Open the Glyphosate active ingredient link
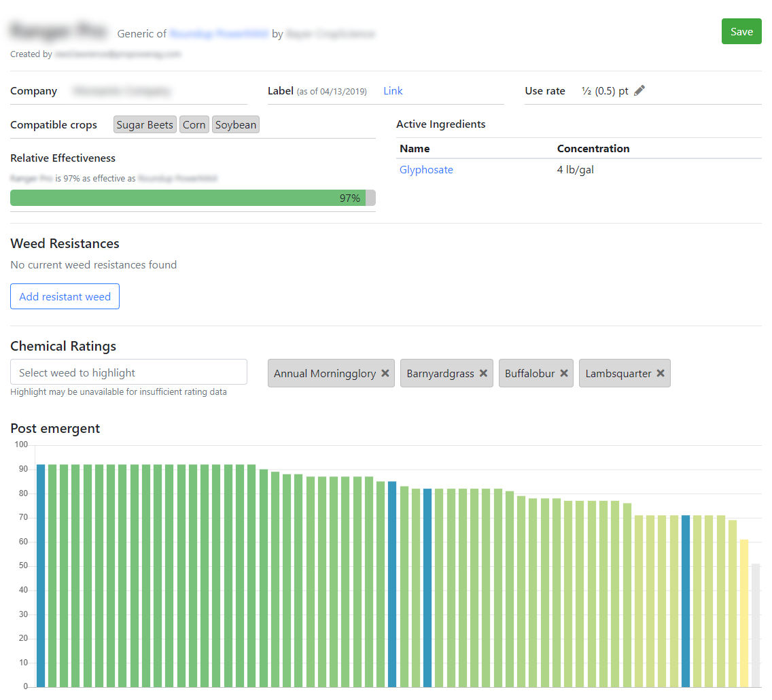772x700 pixels. (426, 170)
